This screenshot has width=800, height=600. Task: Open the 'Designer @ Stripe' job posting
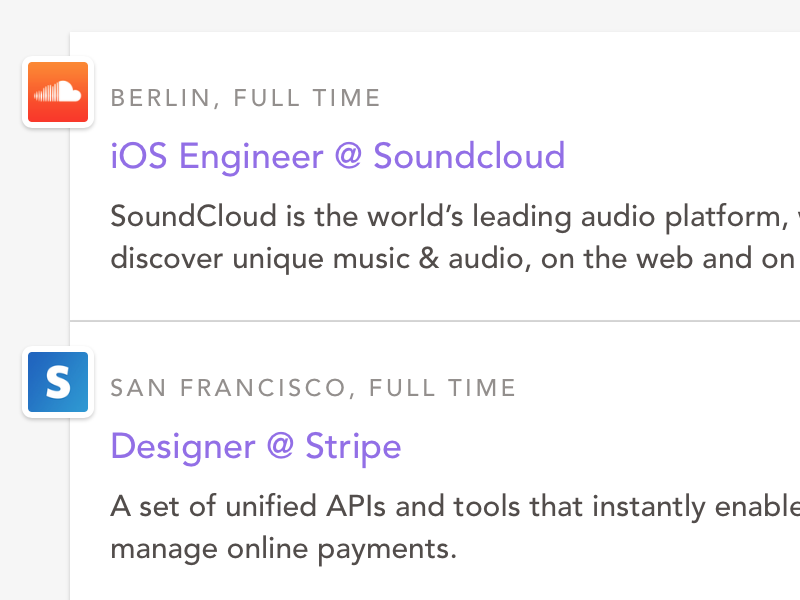[x=255, y=446]
